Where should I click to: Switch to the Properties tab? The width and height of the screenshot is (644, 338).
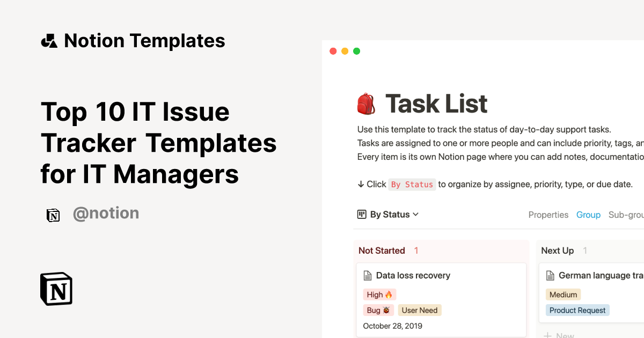coord(548,215)
